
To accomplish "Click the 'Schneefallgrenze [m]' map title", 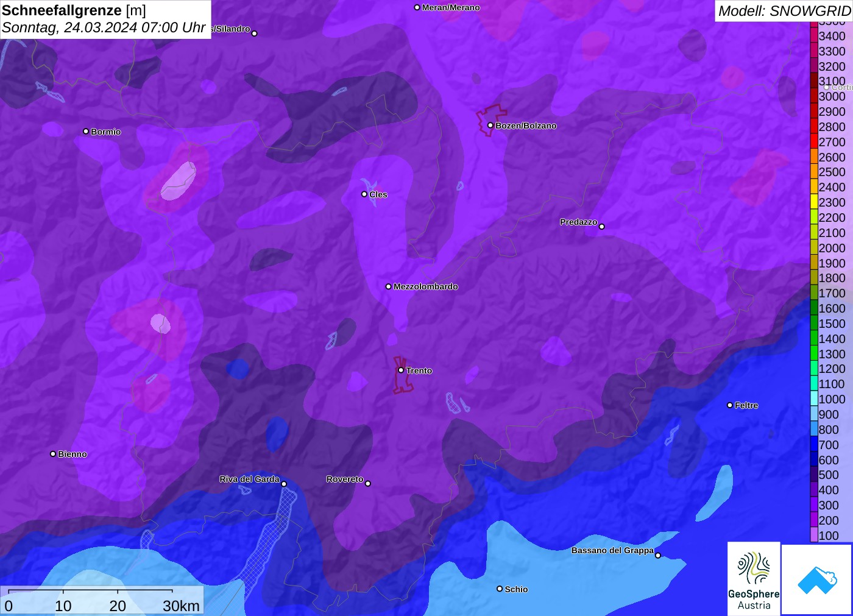I will pyautogui.click(x=74, y=10).
